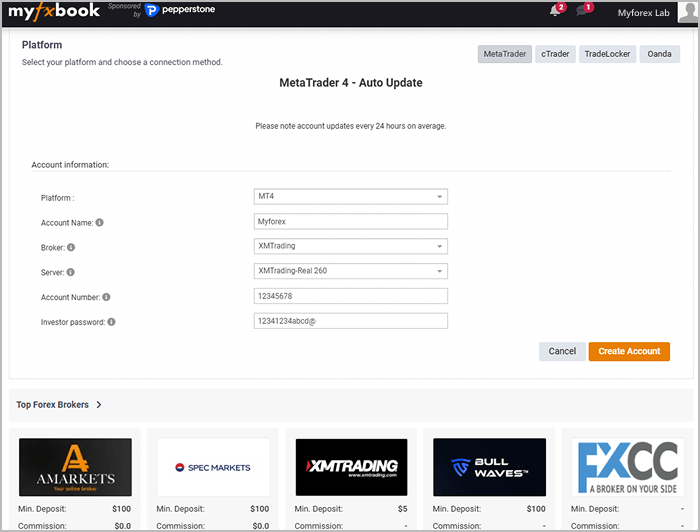Click the Create Account button

pos(629,351)
